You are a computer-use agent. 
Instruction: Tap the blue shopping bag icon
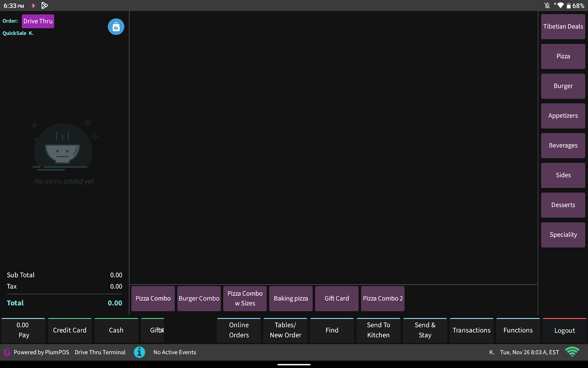point(116,27)
